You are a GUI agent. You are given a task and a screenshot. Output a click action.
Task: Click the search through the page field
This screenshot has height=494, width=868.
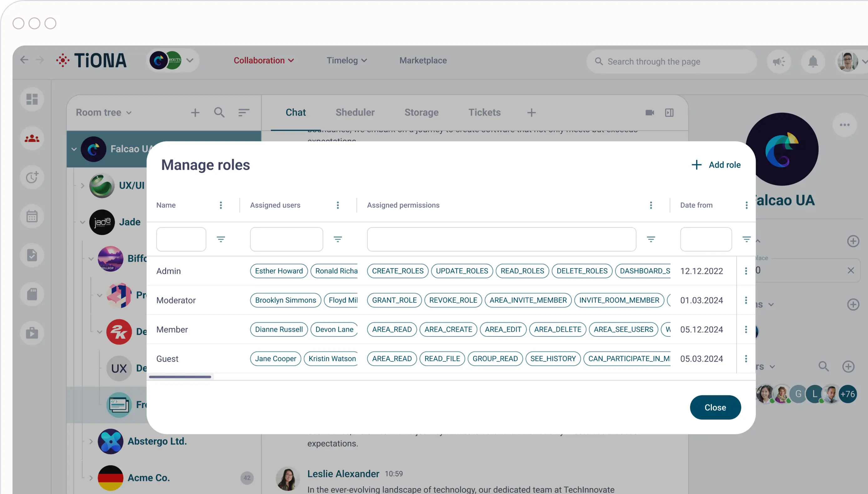pyautogui.click(x=671, y=61)
